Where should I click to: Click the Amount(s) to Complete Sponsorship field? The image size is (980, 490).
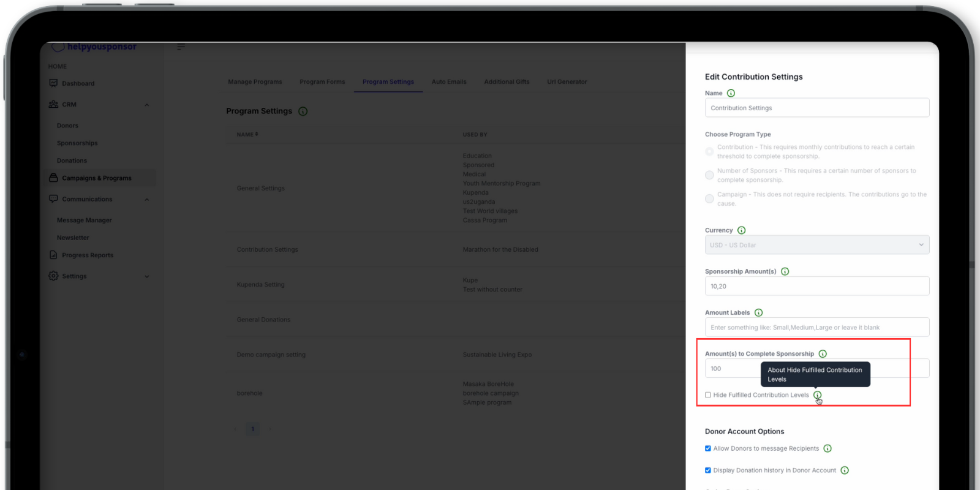(817, 368)
